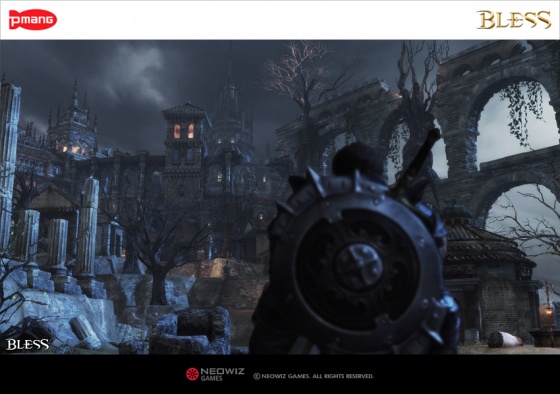
Task: Click the red Neowiz circular emblem
Action: coord(192,374)
